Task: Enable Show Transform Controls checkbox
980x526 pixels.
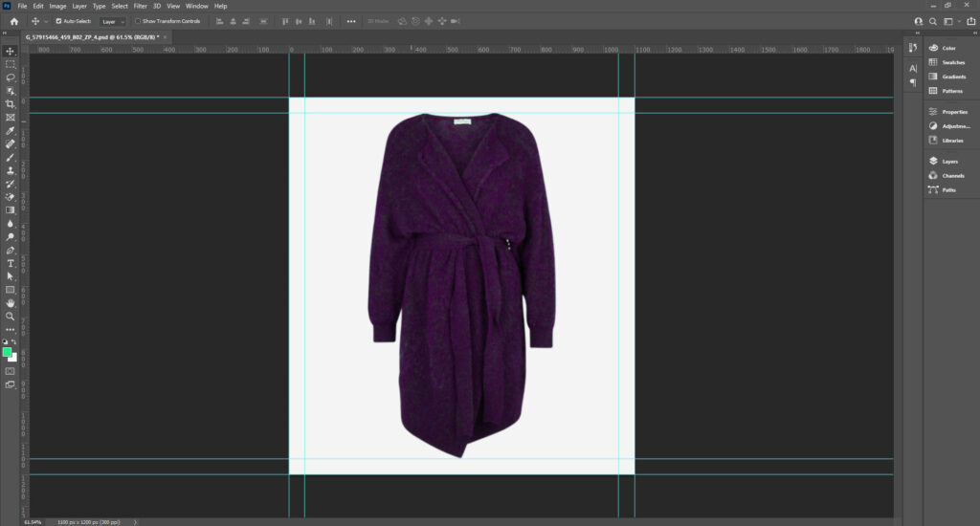Action: (x=138, y=21)
